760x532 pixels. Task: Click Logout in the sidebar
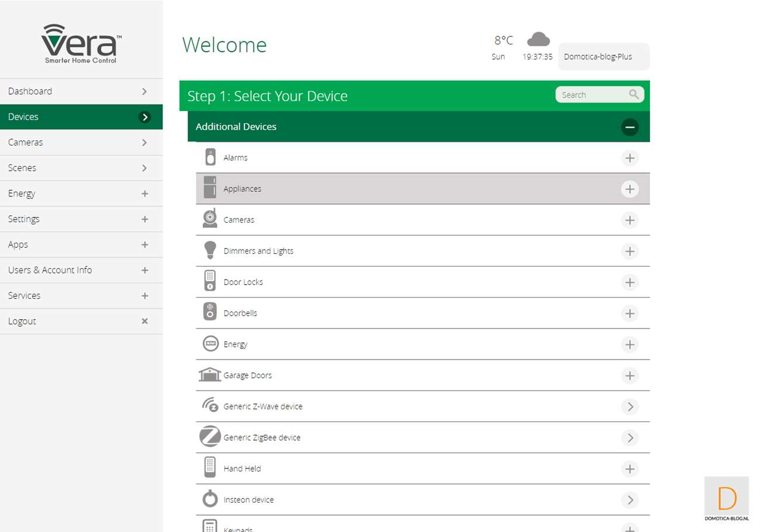[81, 321]
